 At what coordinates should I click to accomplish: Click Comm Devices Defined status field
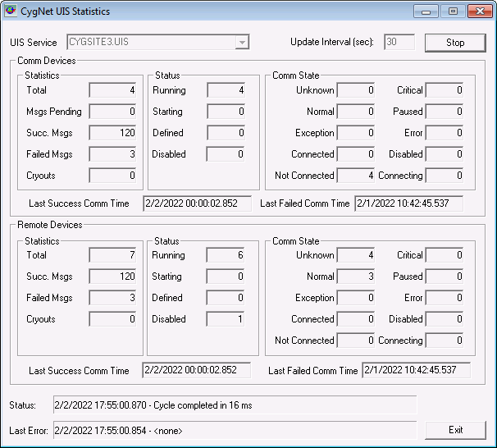[x=226, y=133]
